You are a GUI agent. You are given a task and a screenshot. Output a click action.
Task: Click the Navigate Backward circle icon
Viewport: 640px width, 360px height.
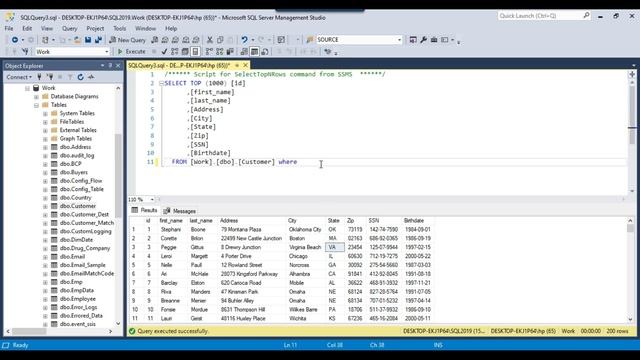pyautogui.click(x=15, y=40)
